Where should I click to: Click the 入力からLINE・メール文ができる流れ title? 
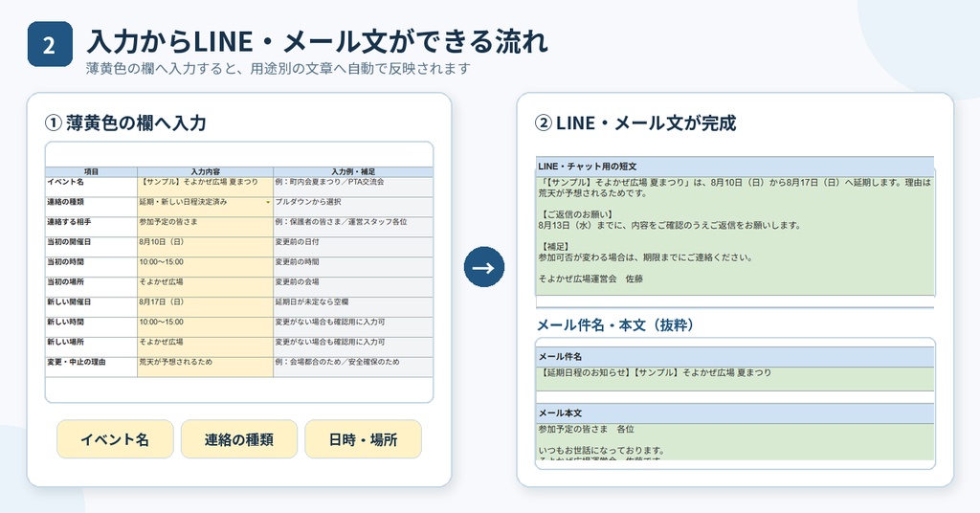click(x=317, y=42)
